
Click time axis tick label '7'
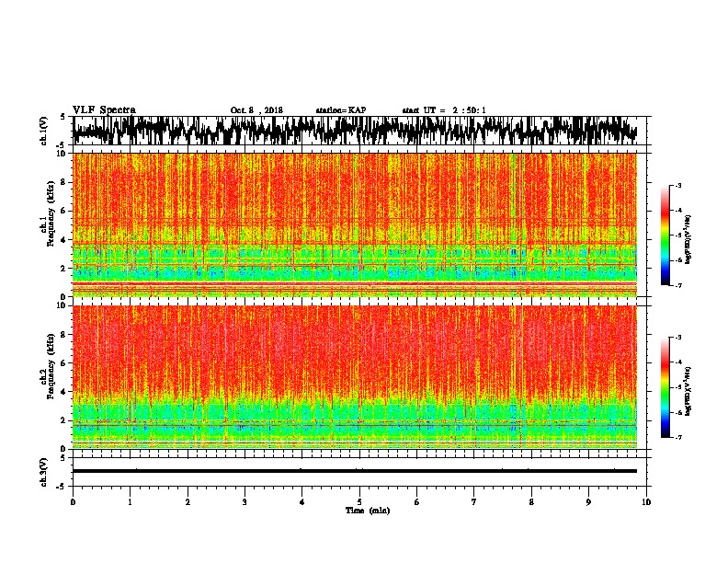474,502
